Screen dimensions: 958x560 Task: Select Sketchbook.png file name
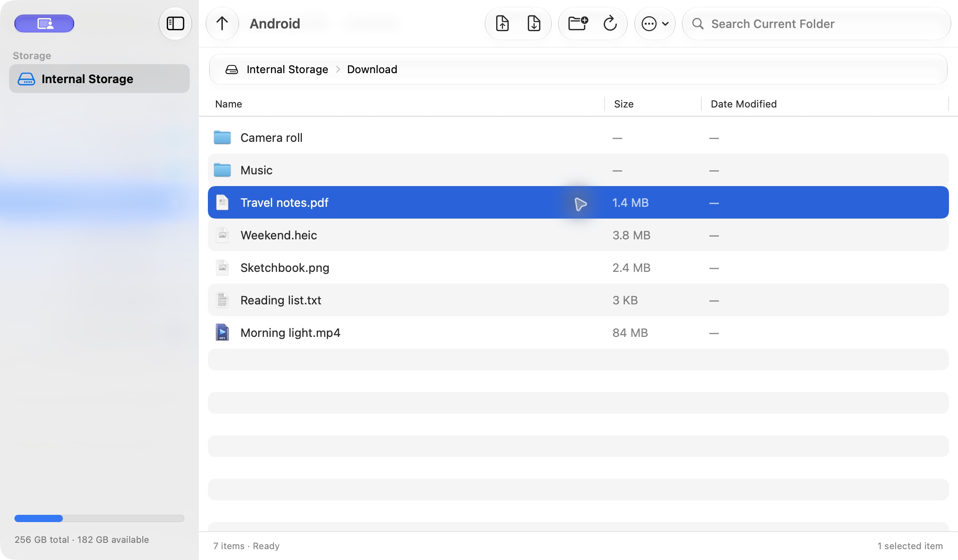(285, 268)
